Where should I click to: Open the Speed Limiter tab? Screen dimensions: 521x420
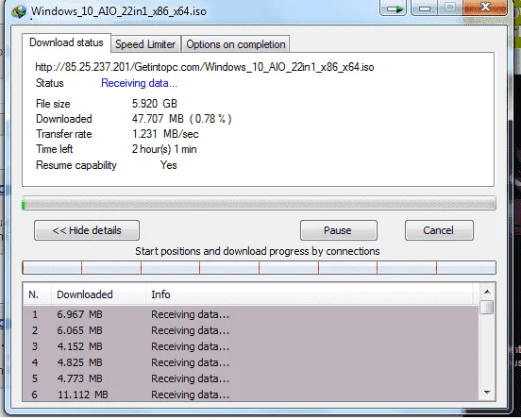145,44
